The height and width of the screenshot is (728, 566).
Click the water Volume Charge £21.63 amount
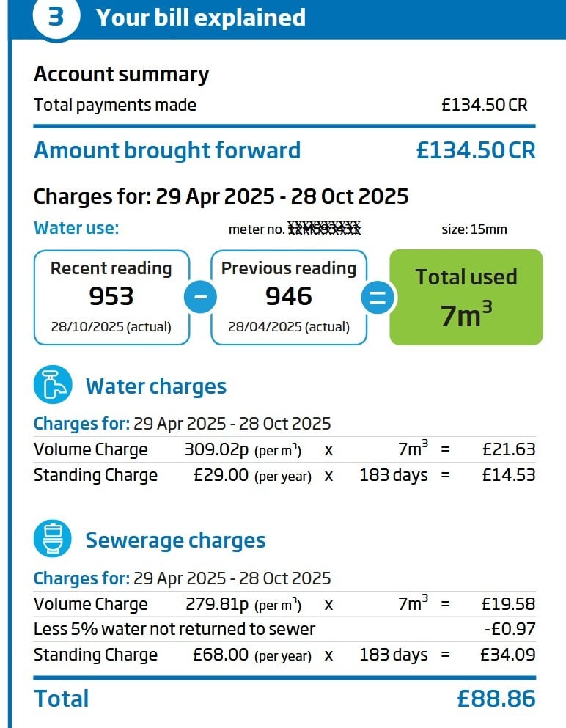pyautogui.click(x=508, y=449)
